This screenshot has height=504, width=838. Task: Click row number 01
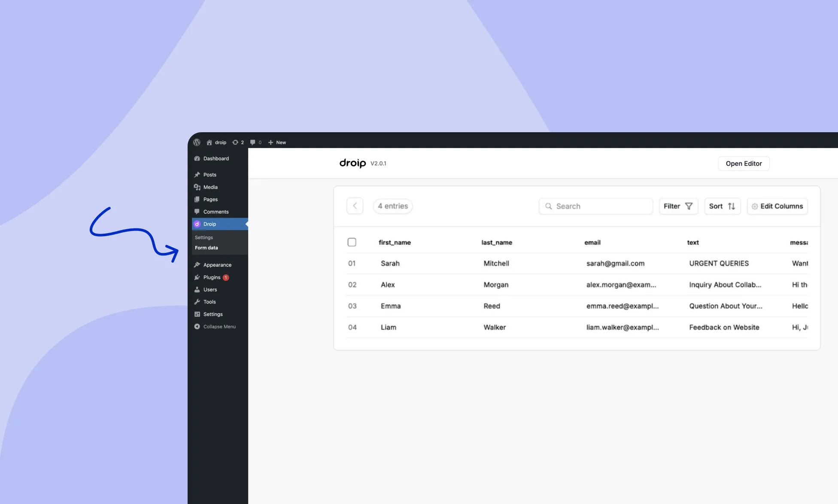click(x=352, y=264)
